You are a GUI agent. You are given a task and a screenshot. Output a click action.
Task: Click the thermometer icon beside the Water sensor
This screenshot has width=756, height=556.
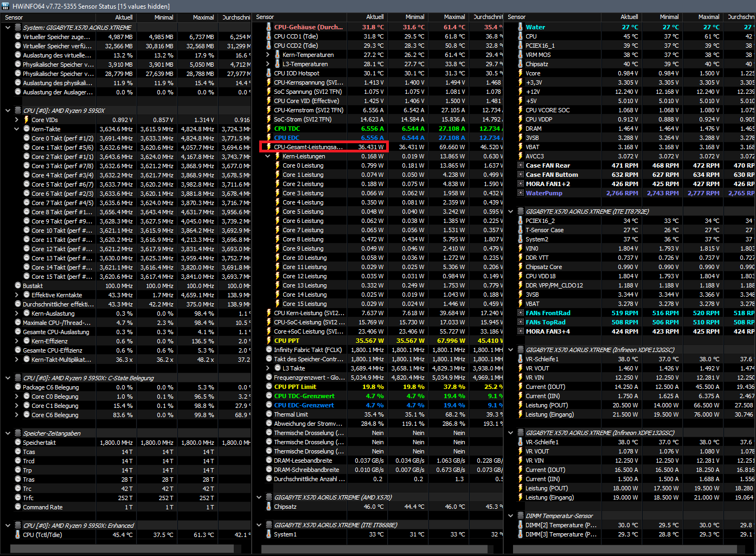pos(520,27)
